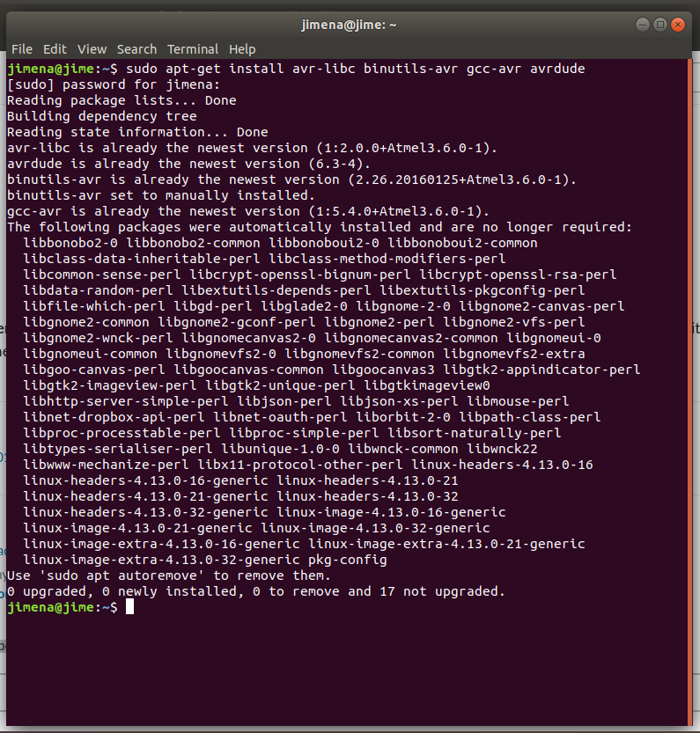
Task: Click 'avrdude is already the newest version' line
Action: tap(188, 164)
